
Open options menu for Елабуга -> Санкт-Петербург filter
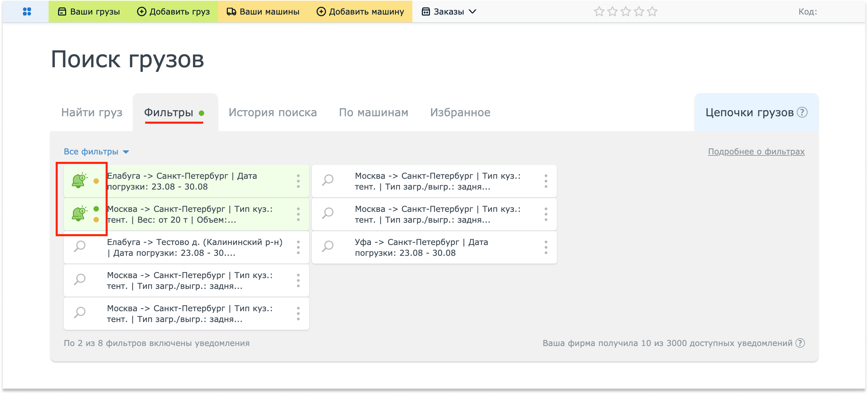point(298,181)
